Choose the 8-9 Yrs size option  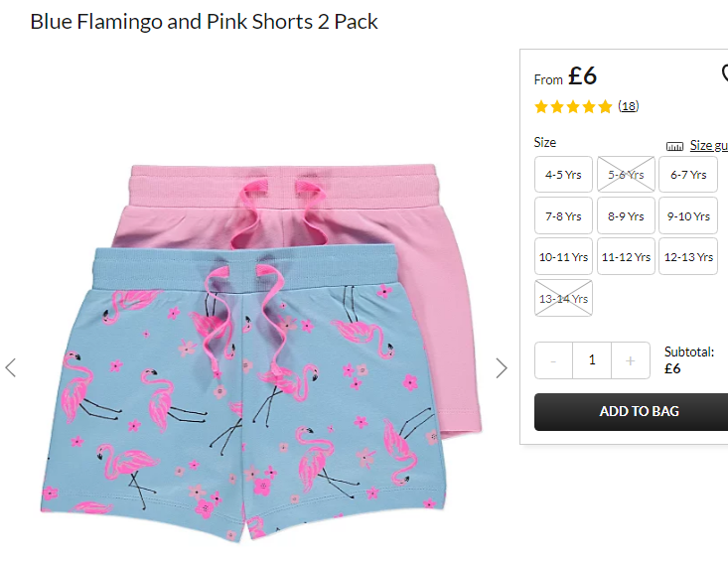(x=626, y=215)
